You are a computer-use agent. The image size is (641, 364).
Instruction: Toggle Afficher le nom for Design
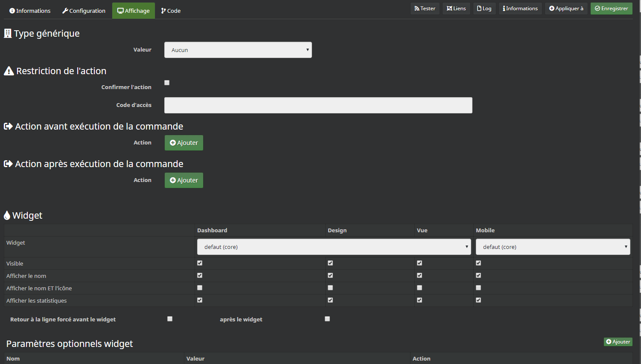click(x=330, y=275)
